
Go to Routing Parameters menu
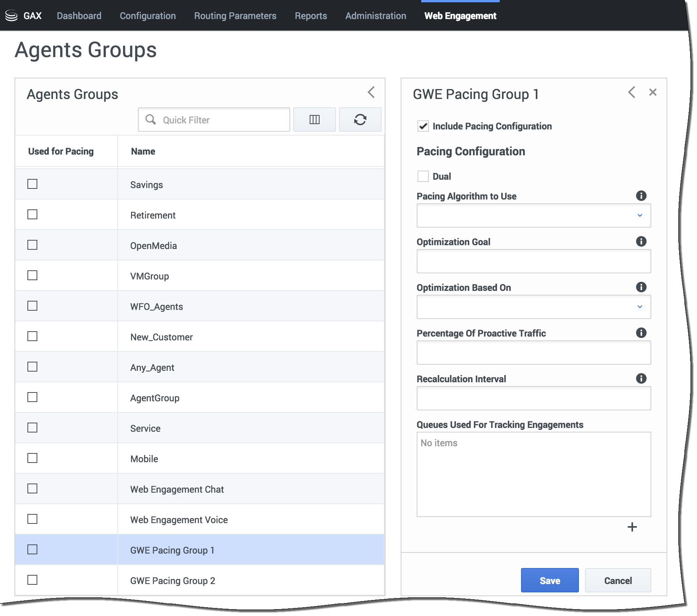coord(235,16)
